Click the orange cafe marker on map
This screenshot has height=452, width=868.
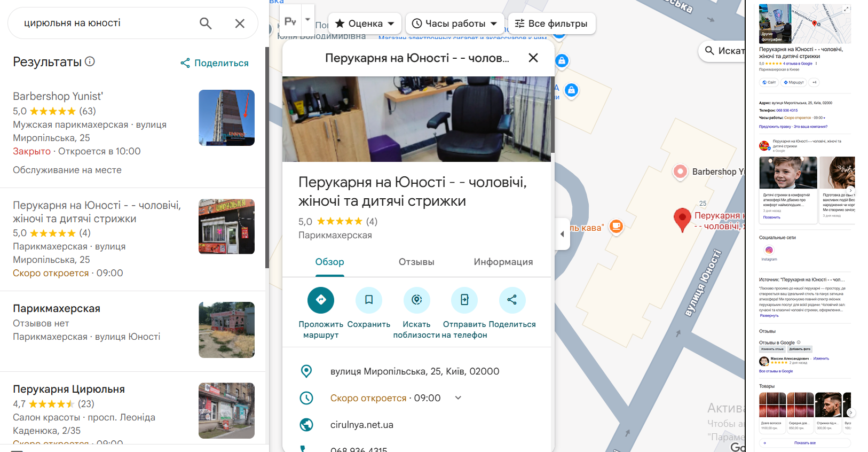coord(616,227)
